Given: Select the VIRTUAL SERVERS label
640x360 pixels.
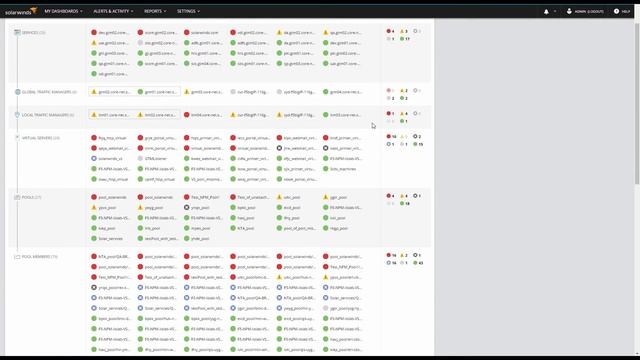Looking at the screenshot, I should 40,138.
